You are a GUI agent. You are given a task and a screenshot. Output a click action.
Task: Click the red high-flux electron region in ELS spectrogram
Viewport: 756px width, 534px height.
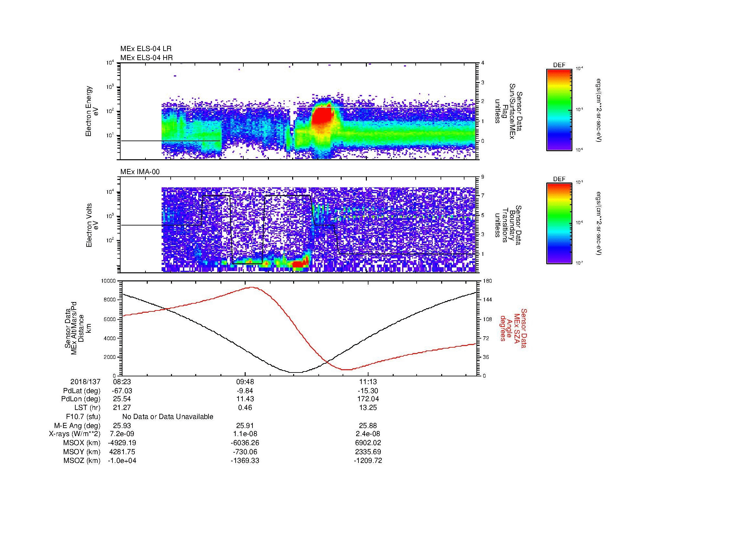click(x=323, y=116)
